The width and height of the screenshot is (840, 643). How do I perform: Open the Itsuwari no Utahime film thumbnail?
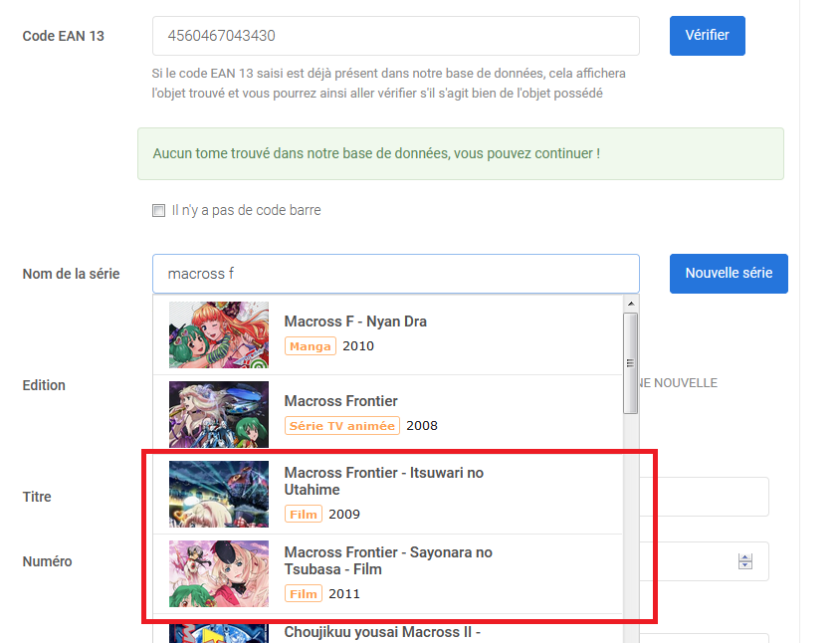pos(219,494)
